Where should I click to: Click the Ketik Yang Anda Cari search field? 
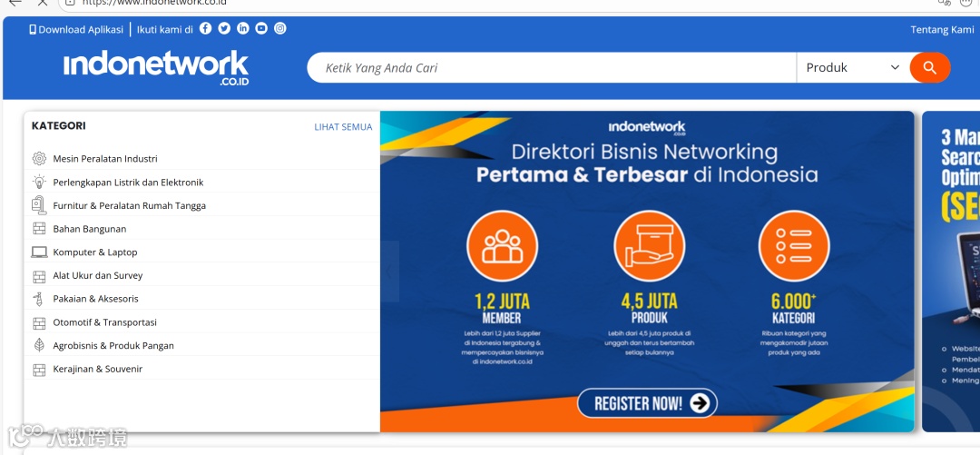553,67
